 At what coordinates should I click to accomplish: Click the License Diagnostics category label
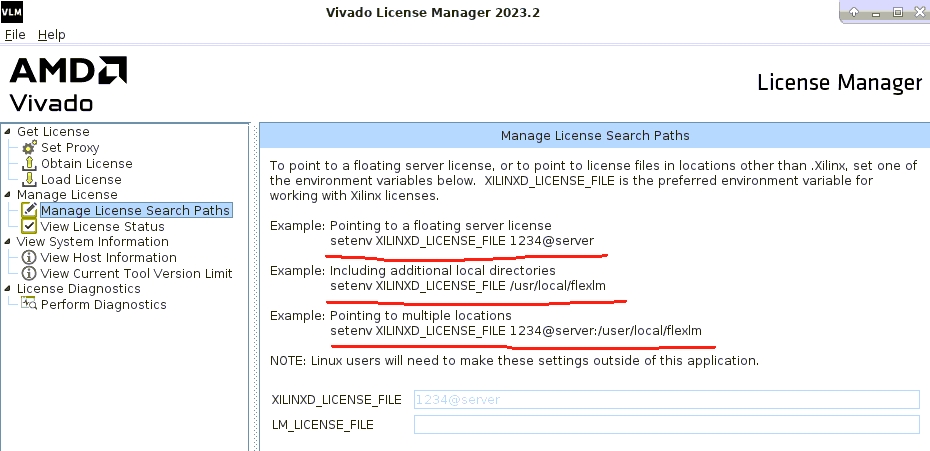point(79,288)
